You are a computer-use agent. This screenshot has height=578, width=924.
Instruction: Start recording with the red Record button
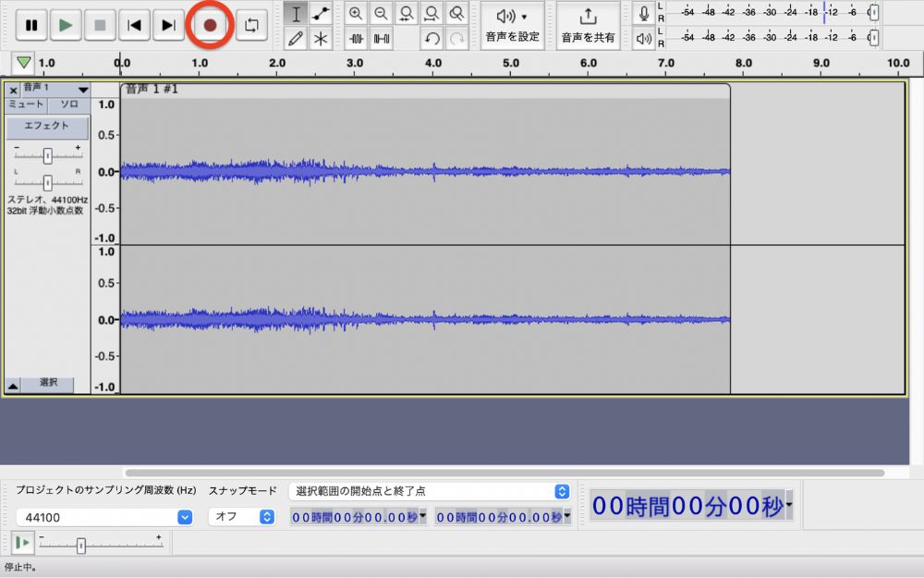click(210, 25)
